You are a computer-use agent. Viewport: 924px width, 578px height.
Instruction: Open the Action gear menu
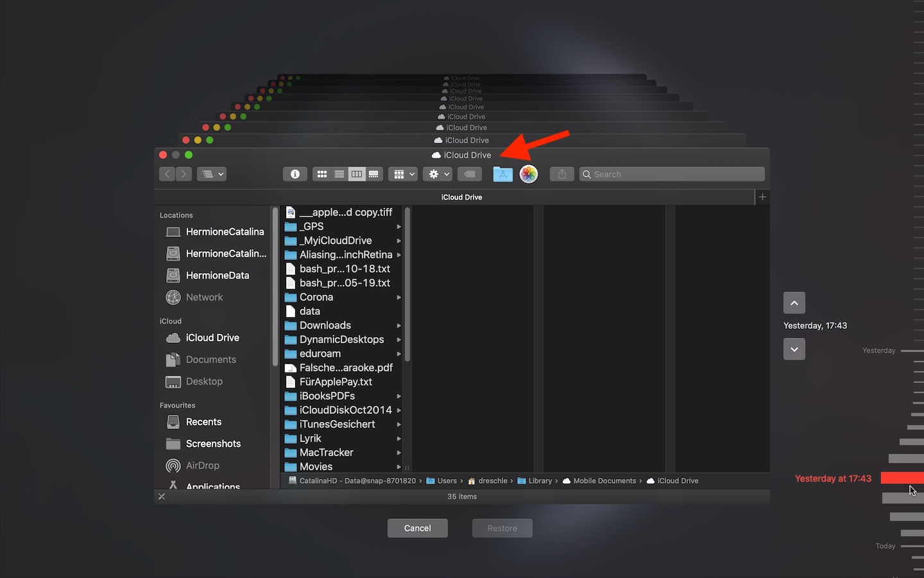point(438,174)
